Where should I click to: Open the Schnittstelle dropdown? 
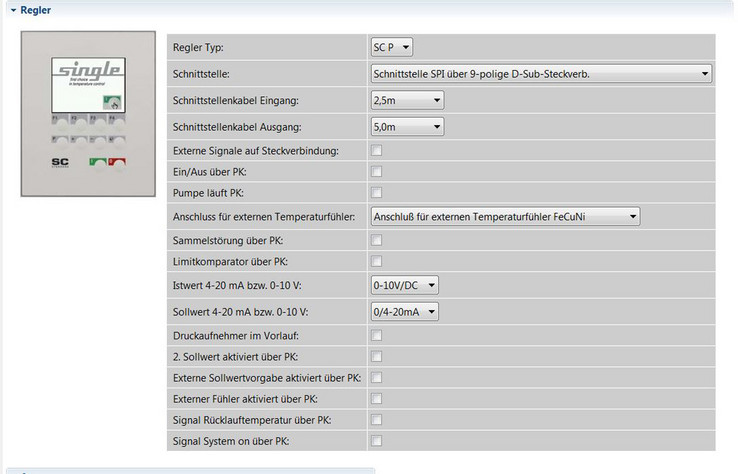(x=541, y=74)
